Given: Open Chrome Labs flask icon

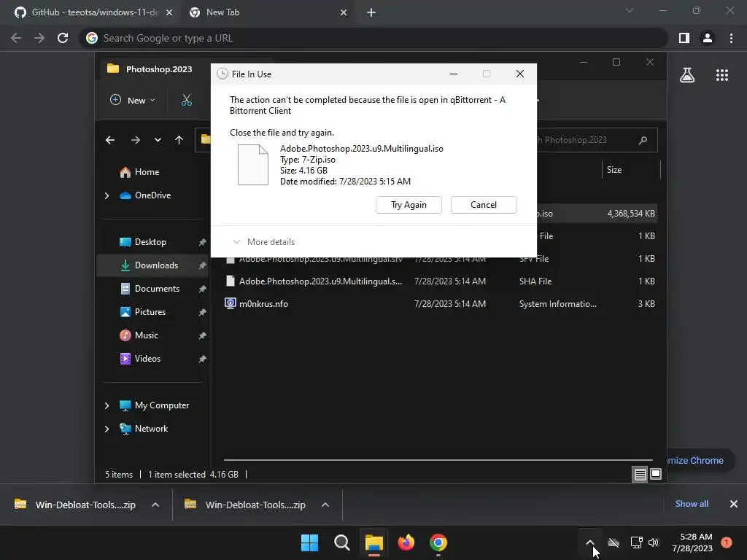Looking at the screenshot, I should point(687,75).
